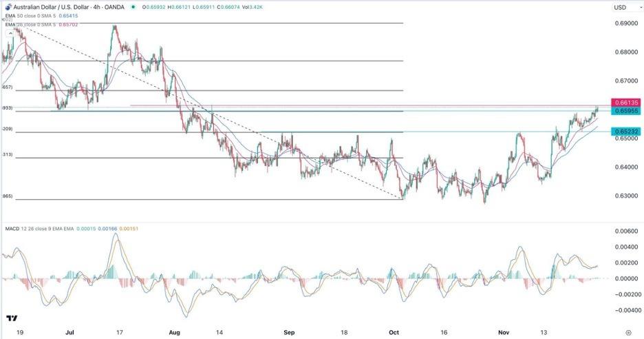Open the USD currency selector
The image size is (644, 339).
pyautogui.click(x=621, y=8)
